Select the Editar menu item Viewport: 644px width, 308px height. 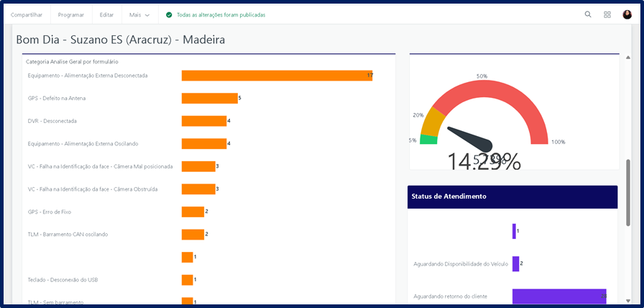106,14
